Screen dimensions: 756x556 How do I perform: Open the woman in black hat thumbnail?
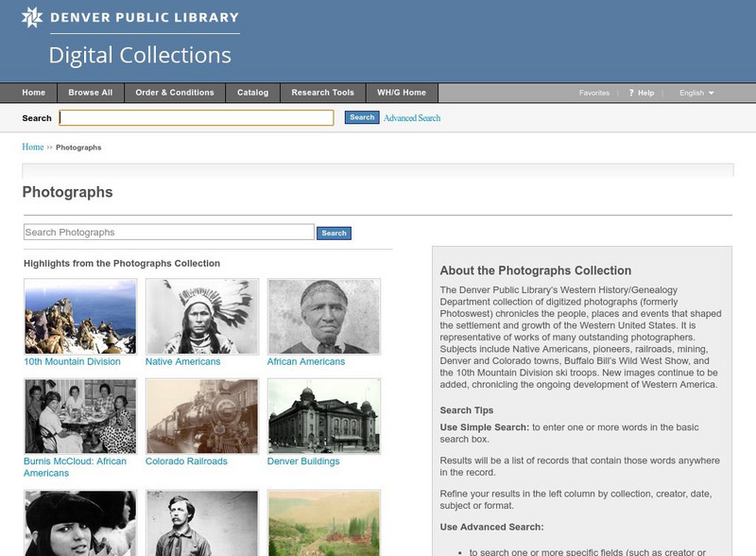pos(80,523)
